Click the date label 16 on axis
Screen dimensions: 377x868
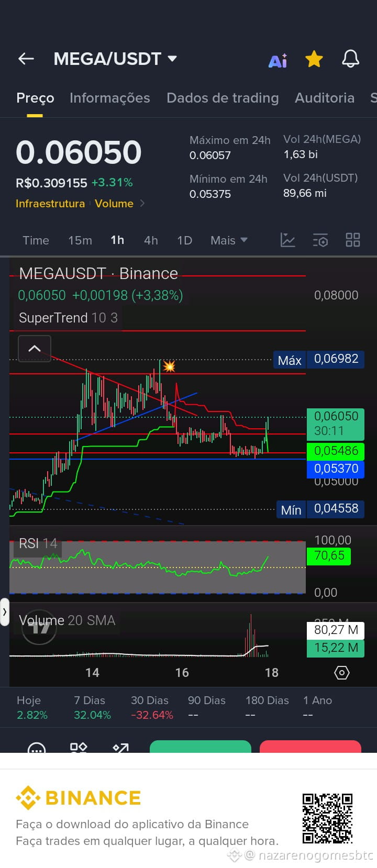coord(182,673)
